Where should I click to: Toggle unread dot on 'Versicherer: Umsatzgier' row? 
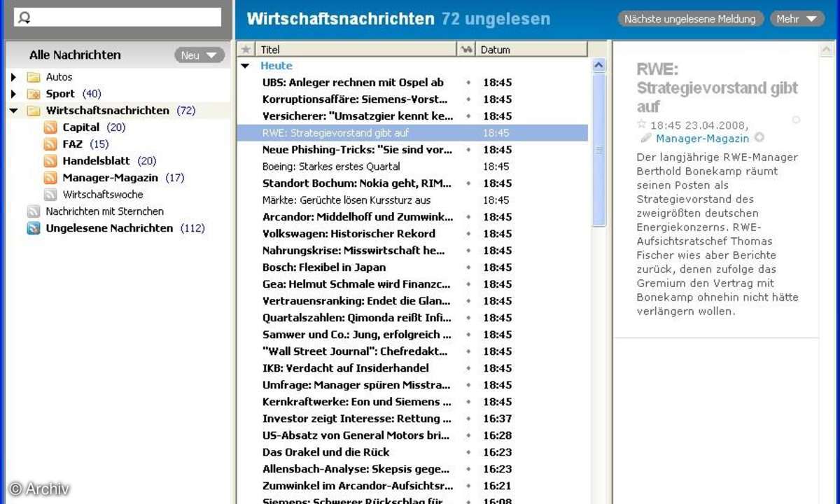[x=468, y=116]
